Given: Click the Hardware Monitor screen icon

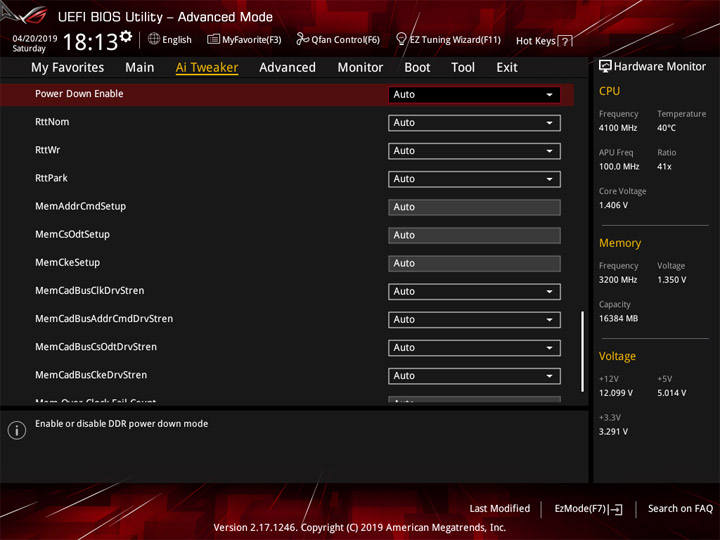Looking at the screenshot, I should (605, 66).
